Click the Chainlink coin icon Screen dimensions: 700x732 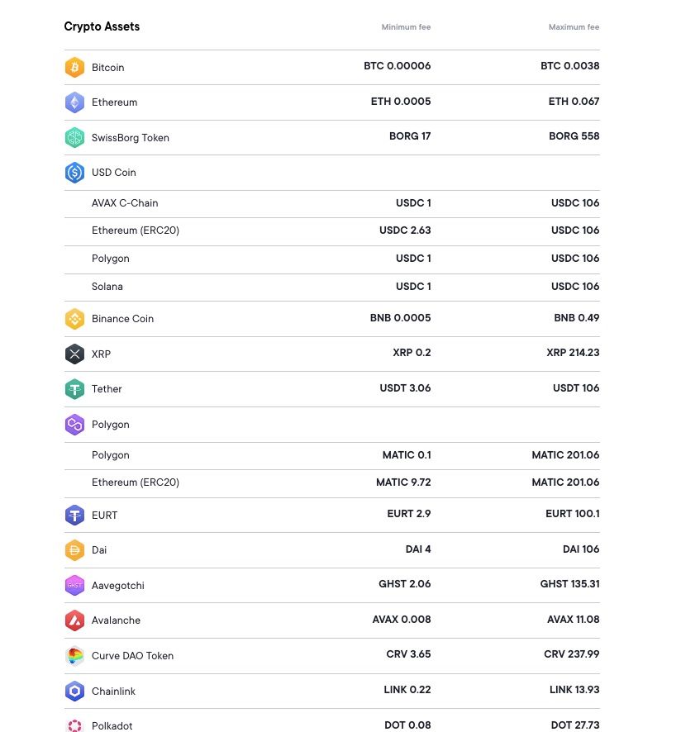tap(74, 692)
